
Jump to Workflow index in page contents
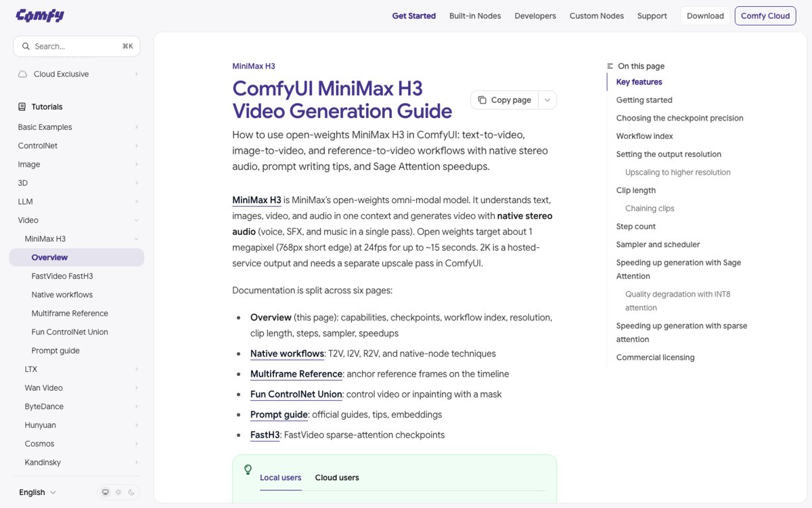(645, 136)
